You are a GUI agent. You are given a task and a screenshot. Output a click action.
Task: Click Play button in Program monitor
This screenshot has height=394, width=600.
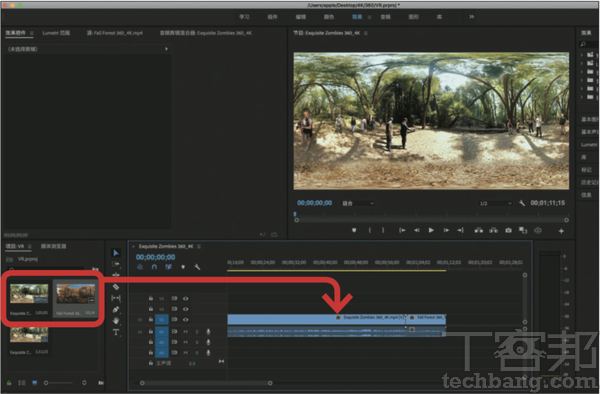pos(431,230)
